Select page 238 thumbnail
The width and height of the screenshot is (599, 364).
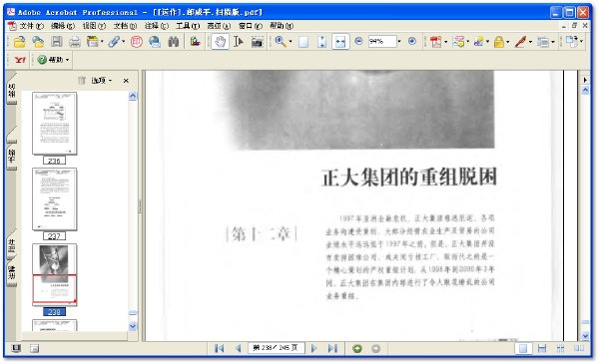tap(55, 274)
